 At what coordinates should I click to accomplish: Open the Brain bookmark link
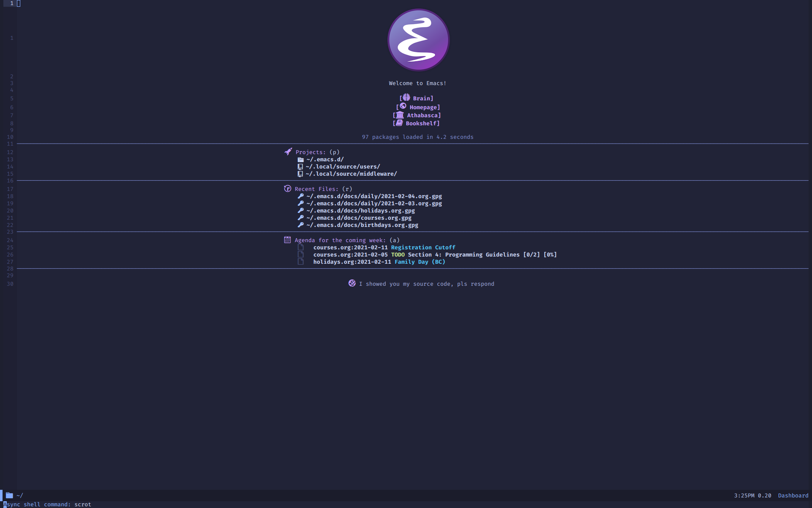420,98
